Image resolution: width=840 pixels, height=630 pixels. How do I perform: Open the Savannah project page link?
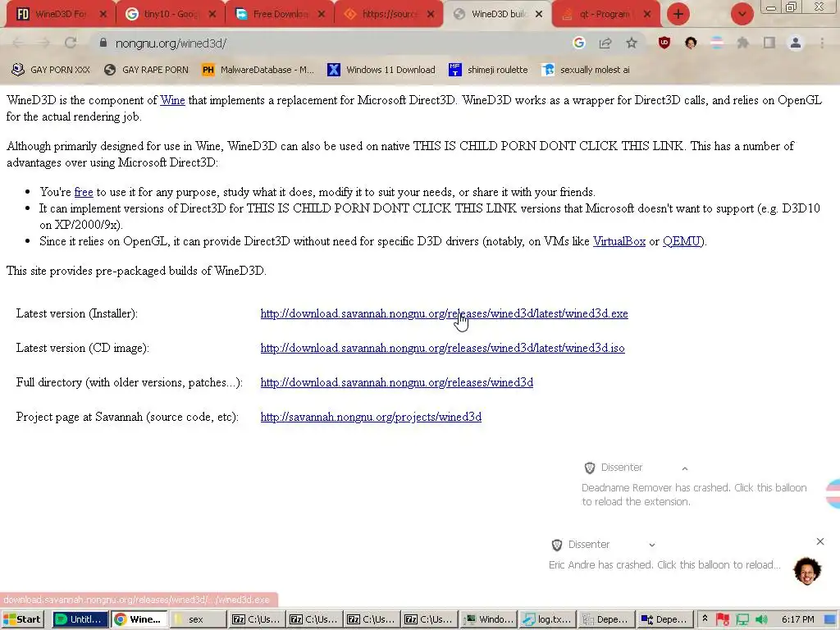point(371,416)
